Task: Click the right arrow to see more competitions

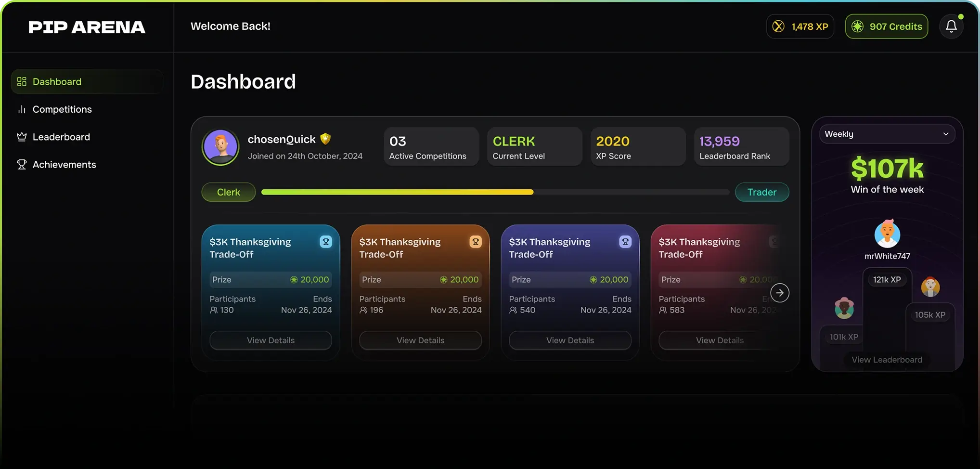Action: click(x=780, y=292)
